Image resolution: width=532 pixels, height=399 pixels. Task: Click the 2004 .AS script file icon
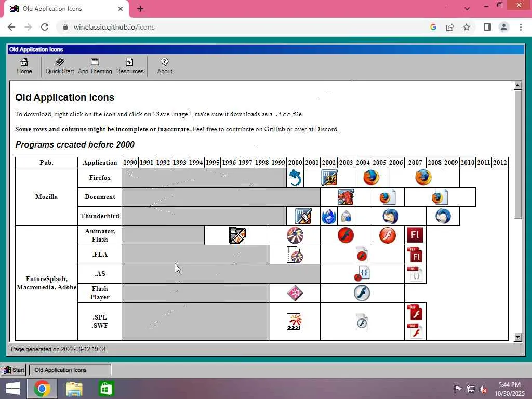pos(362,274)
